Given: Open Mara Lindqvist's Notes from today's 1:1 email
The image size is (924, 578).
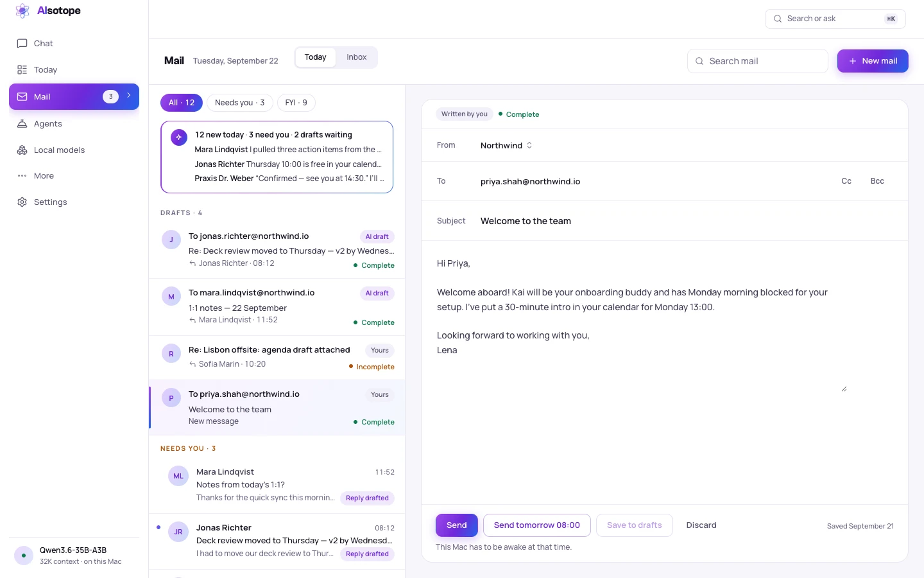Looking at the screenshot, I should tap(277, 485).
